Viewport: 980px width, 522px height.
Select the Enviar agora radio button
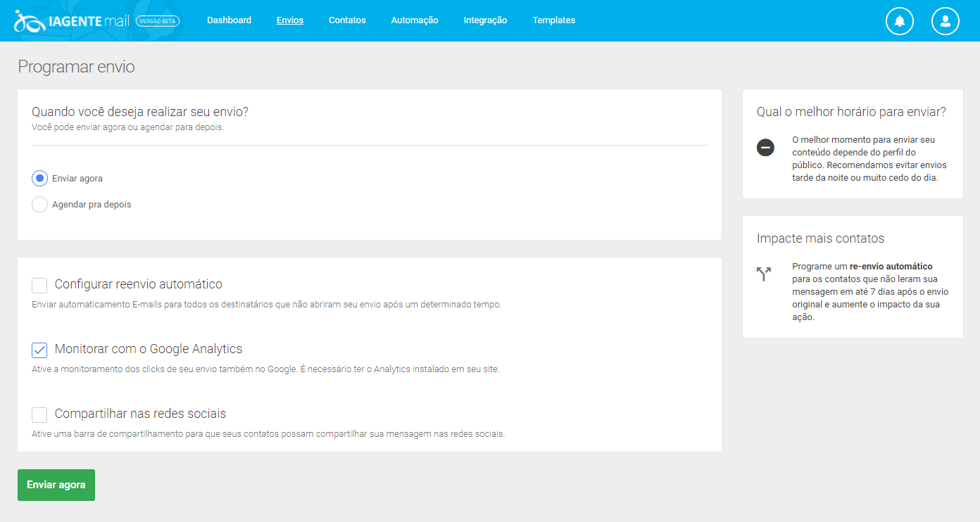click(39, 178)
